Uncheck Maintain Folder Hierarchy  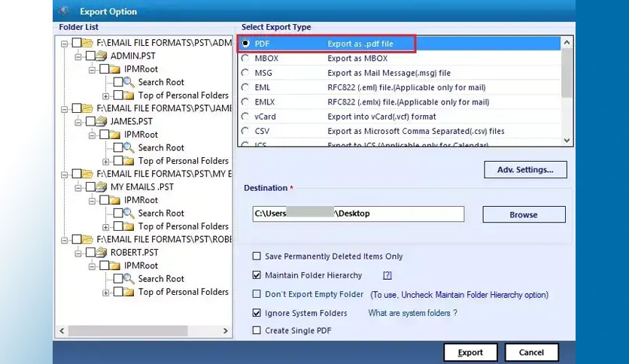[257, 275]
